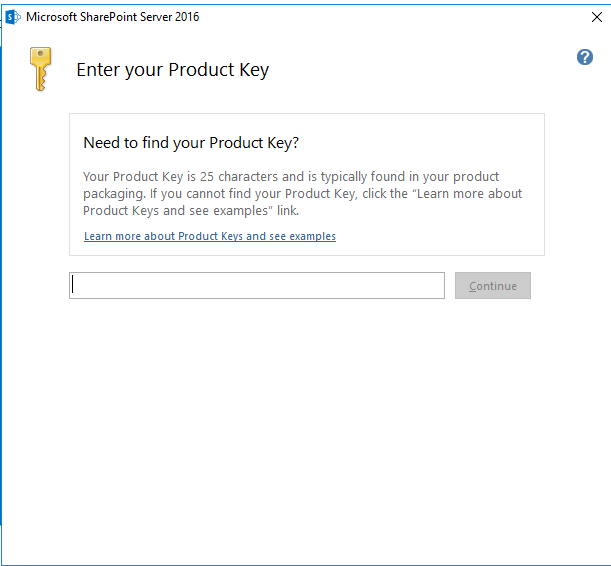Image resolution: width=611 pixels, height=566 pixels.
Task: Click the SharePoint logo in title bar
Action: pyautogui.click(x=13, y=16)
